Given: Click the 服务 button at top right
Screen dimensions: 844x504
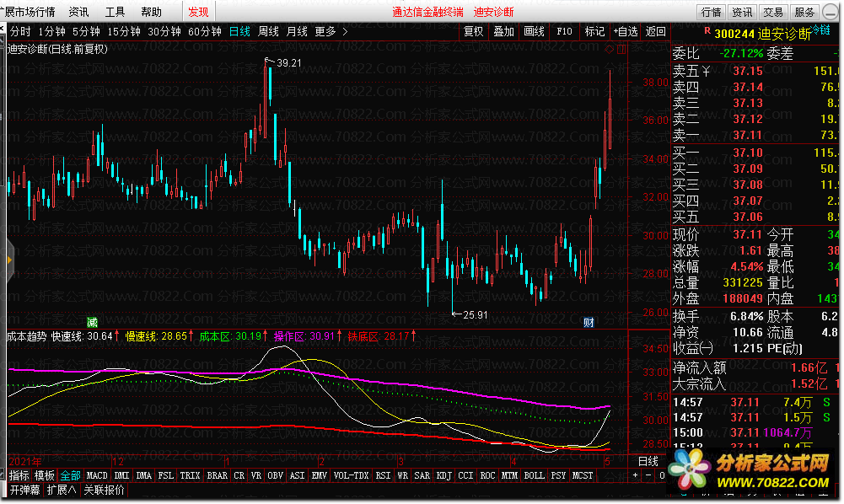Looking at the screenshot, I should coord(804,12).
